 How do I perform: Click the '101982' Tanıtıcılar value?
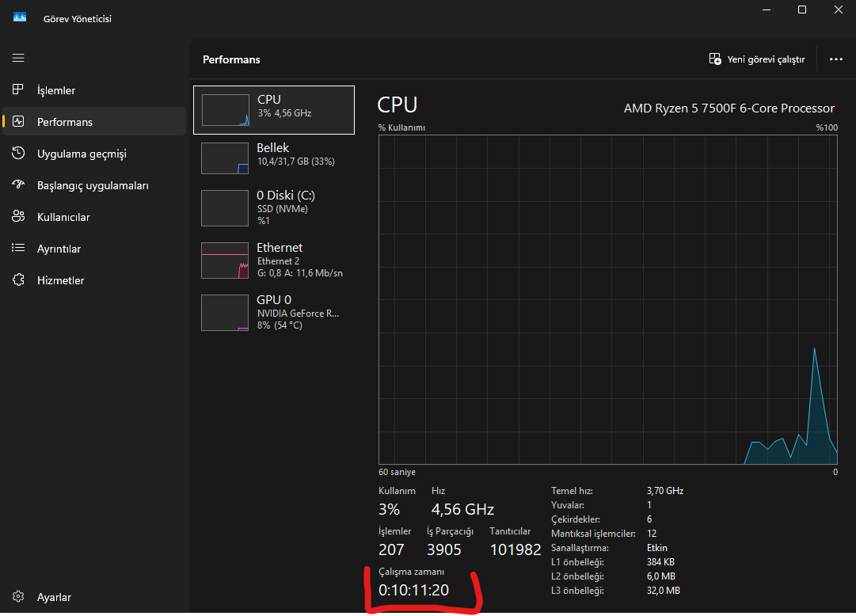tap(516, 549)
